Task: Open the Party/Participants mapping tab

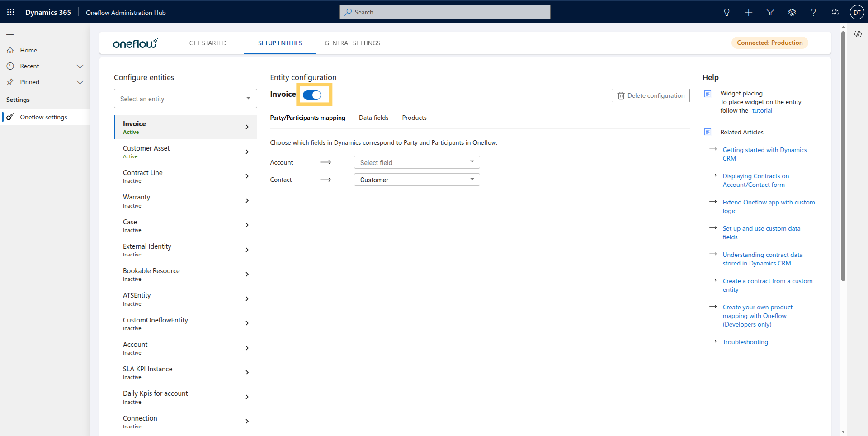Action: coord(307,118)
